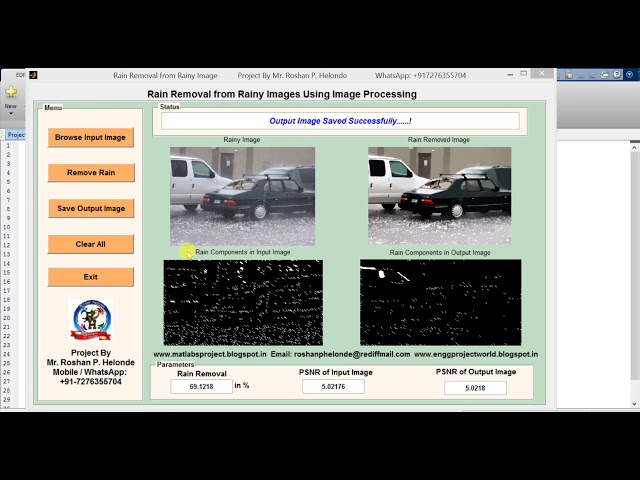Screen dimensions: 640x480
Task: Click the Rain Removal percentage field 69.1218
Action: 201,387
